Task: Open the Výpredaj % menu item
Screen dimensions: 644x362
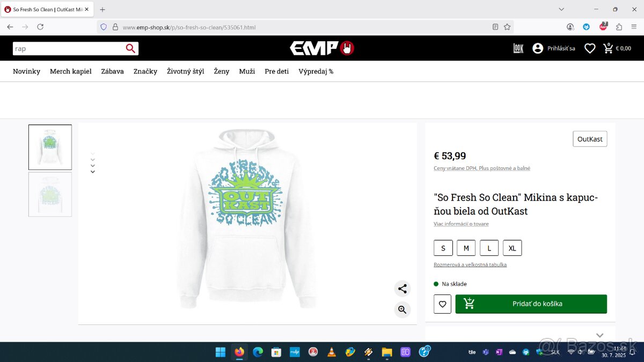Action: point(316,71)
